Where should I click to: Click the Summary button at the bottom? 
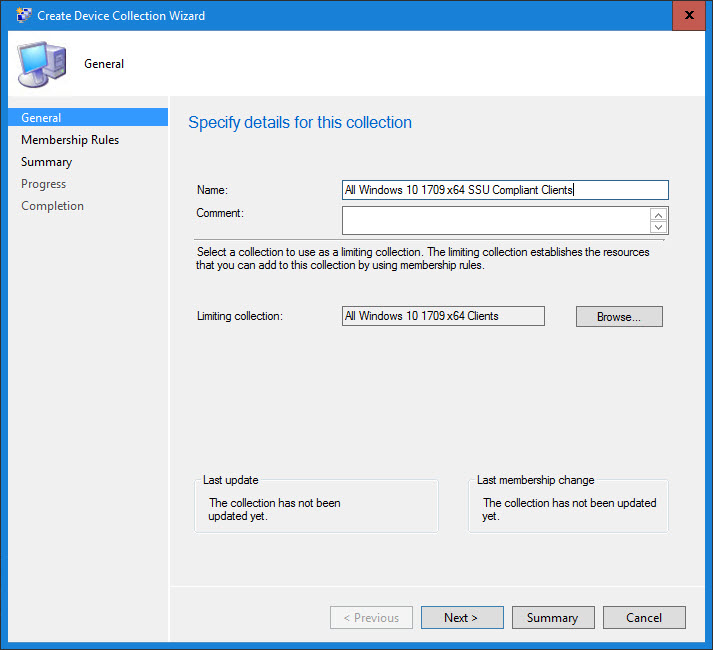[x=552, y=618]
